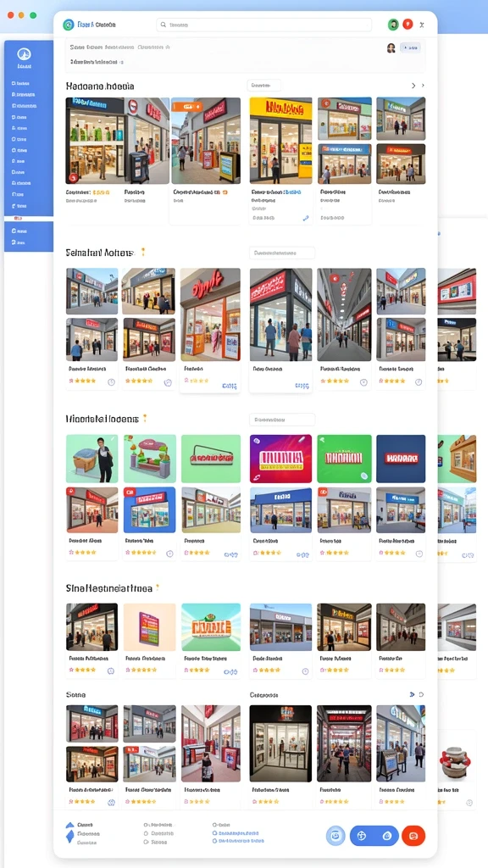Click the blue pencil icon under yellow storefront
488x868 pixels.
[x=305, y=218]
